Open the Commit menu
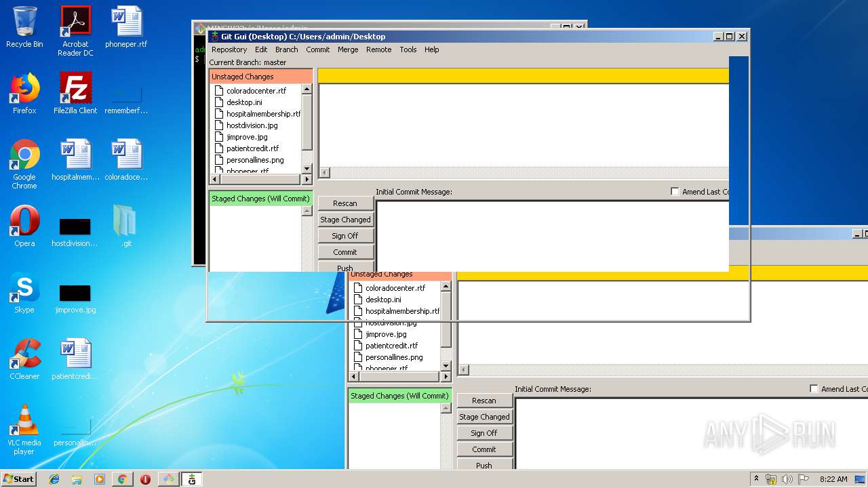This screenshot has width=868, height=488. (x=317, y=49)
